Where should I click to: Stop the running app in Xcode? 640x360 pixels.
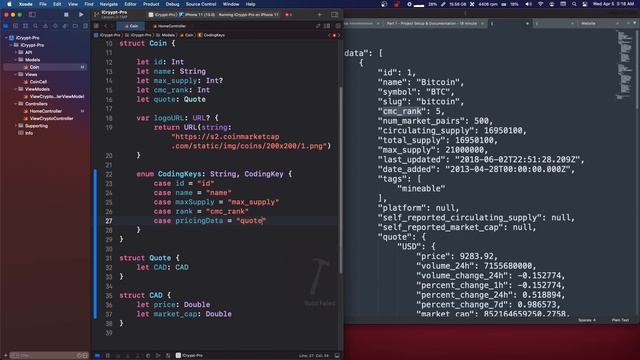(66, 15)
